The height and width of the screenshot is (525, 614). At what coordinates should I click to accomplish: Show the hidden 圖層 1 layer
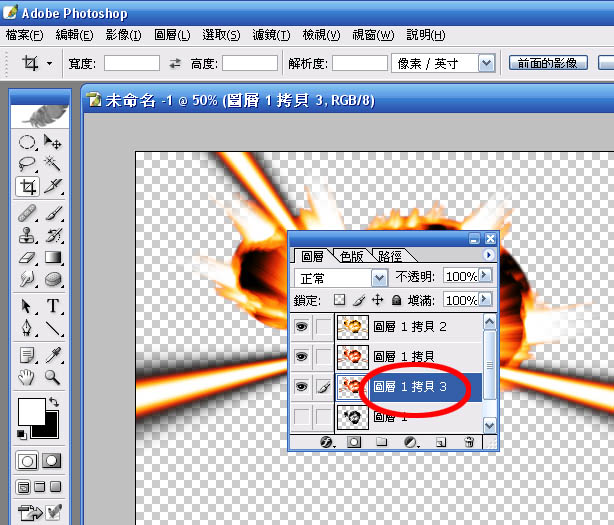coord(300,415)
